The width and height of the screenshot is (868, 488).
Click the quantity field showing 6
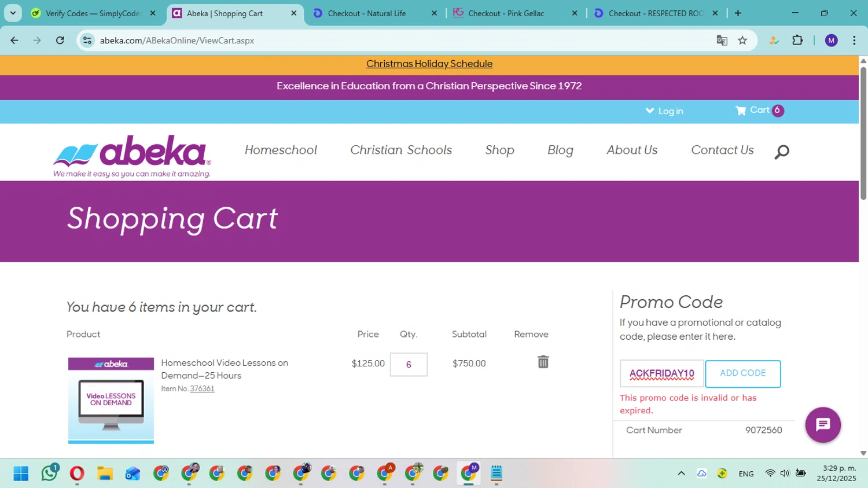tap(409, 364)
